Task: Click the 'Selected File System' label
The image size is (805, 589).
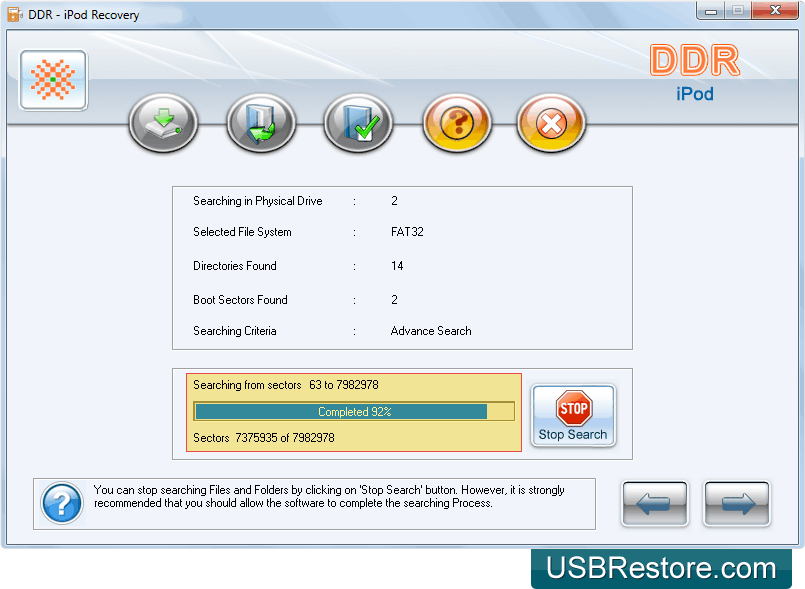Action: coord(242,232)
